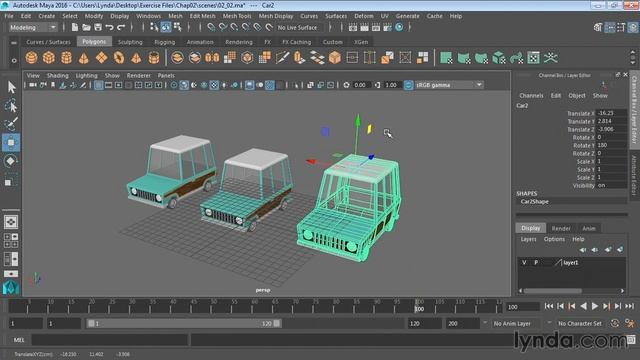Open the Modeling menu set dropdown
This screenshot has width=640, height=360.
(33, 27)
